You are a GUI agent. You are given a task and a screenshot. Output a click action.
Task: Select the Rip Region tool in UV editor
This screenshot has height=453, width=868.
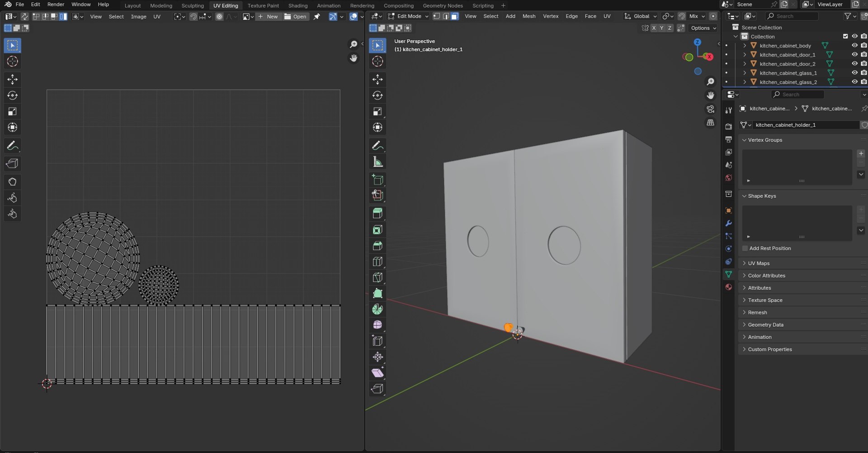[12, 164]
